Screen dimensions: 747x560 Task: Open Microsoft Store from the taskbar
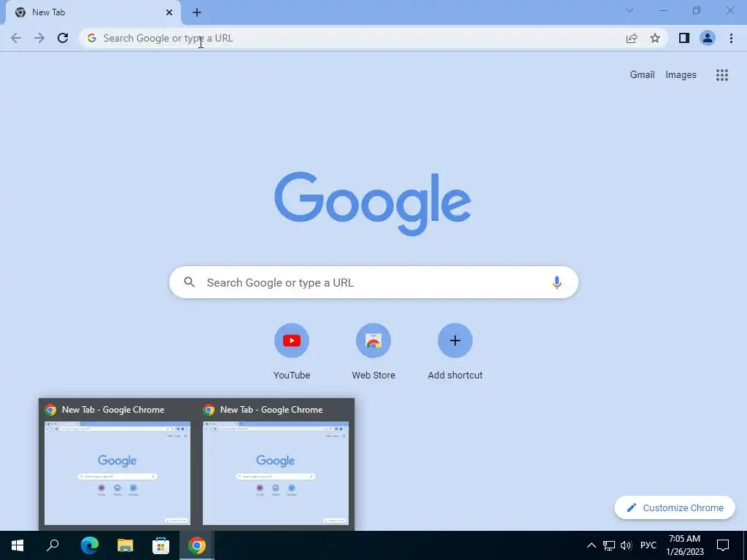(x=161, y=545)
